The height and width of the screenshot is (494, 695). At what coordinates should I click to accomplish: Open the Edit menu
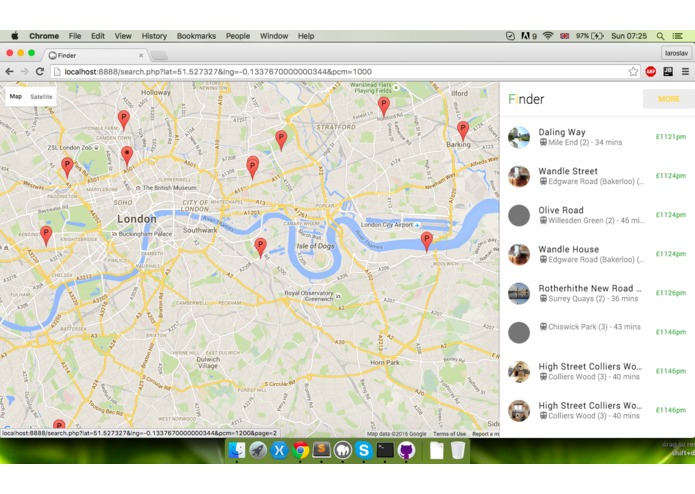pyautogui.click(x=98, y=36)
